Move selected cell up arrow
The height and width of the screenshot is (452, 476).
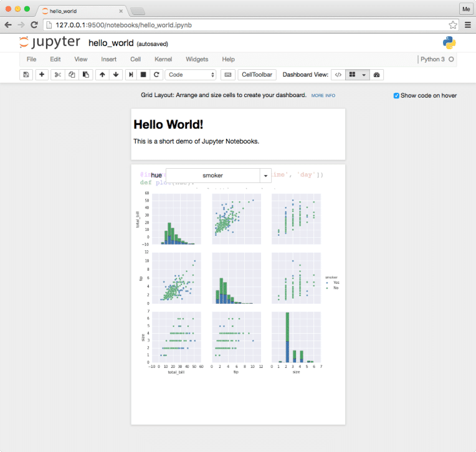click(102, 75)
